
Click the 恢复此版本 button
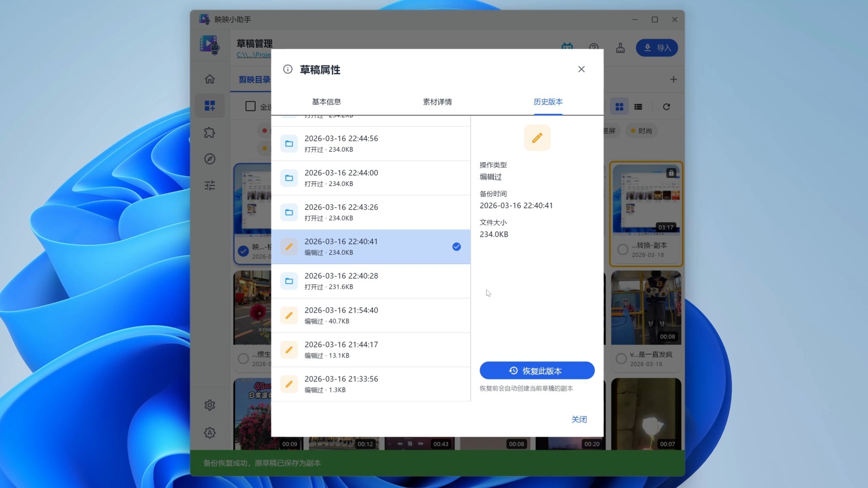[x=537, y=371]
